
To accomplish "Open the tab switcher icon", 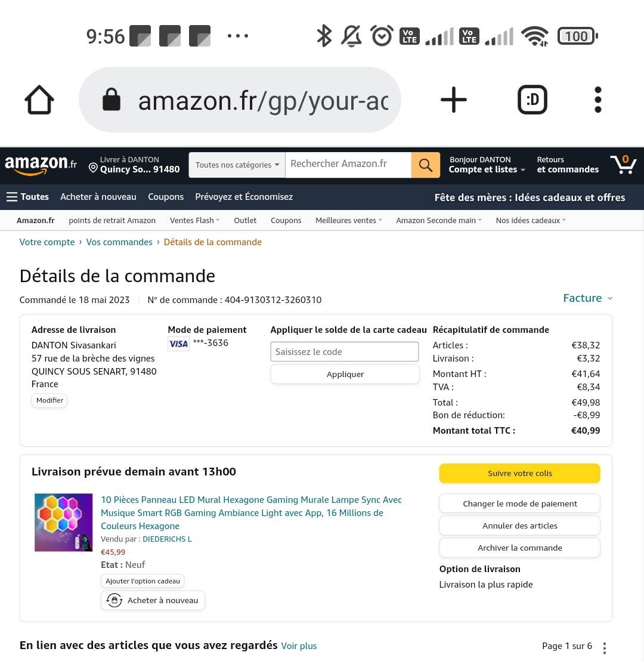I will coord(532,100).
